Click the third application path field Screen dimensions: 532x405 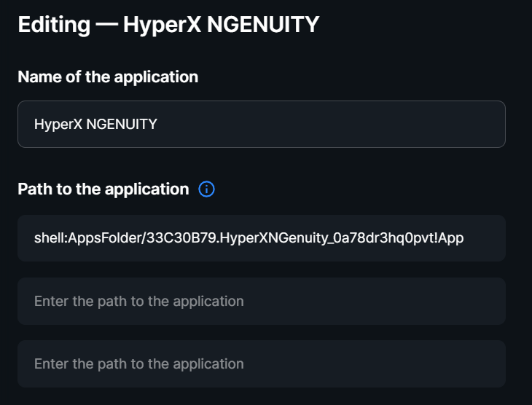(x=262, y=364)
